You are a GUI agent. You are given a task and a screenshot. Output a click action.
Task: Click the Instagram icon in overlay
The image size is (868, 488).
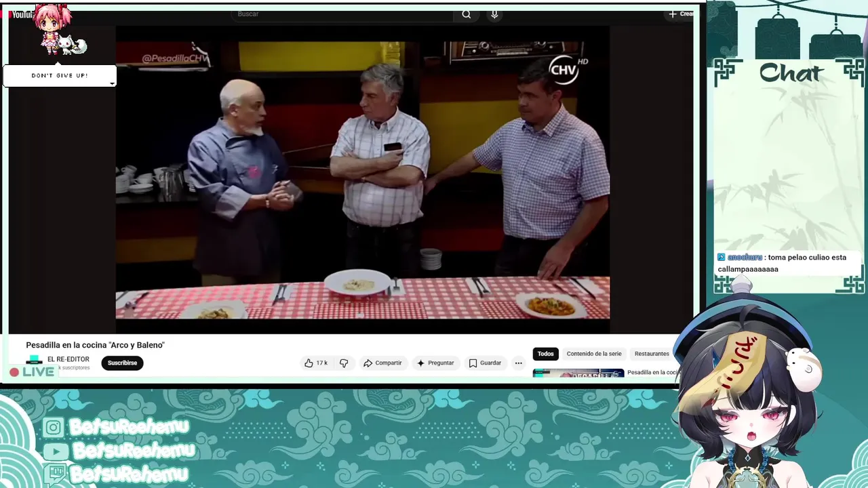(x=54, y=428)
